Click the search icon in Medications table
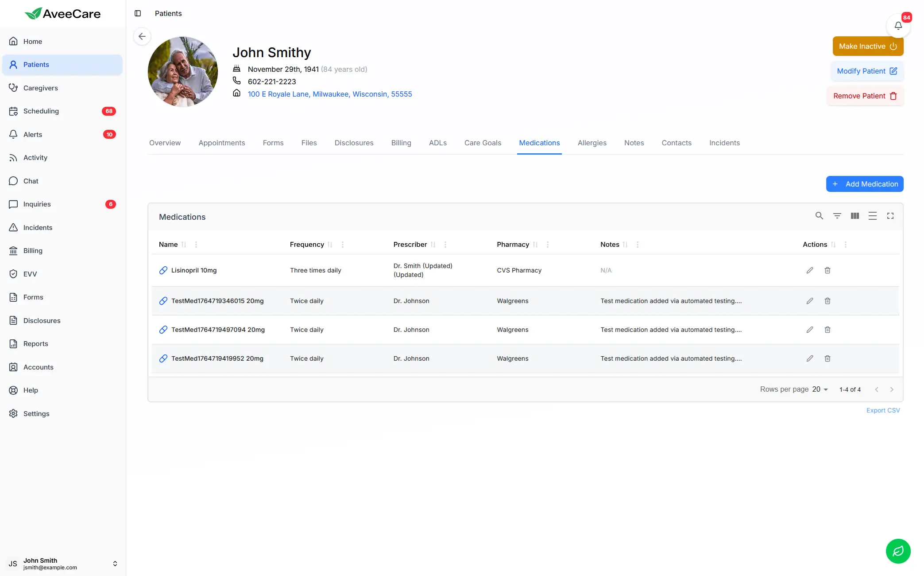The width and height of the screenshot is (924, 576). click(819, 216)
